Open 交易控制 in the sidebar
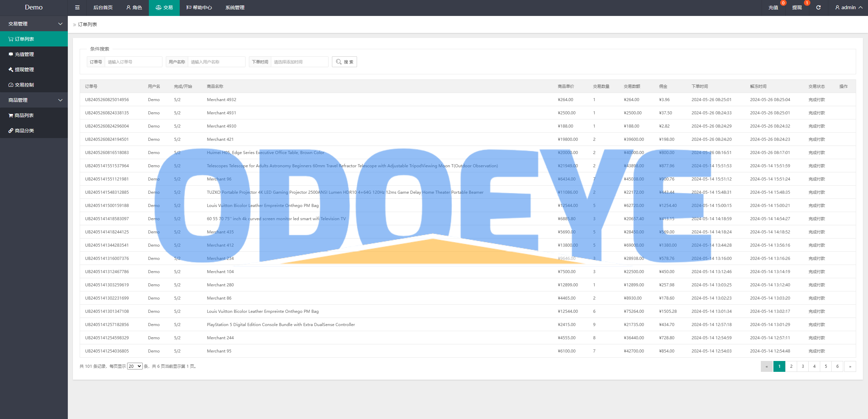The width and height of the screenshot is (868, 419). (34, 85)
